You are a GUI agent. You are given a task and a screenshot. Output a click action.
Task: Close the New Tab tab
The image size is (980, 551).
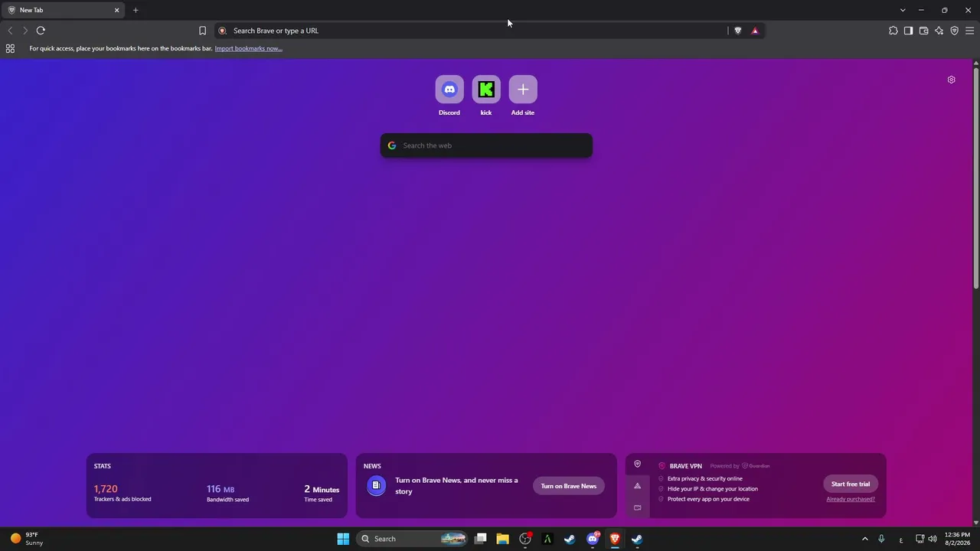(116, 10)
